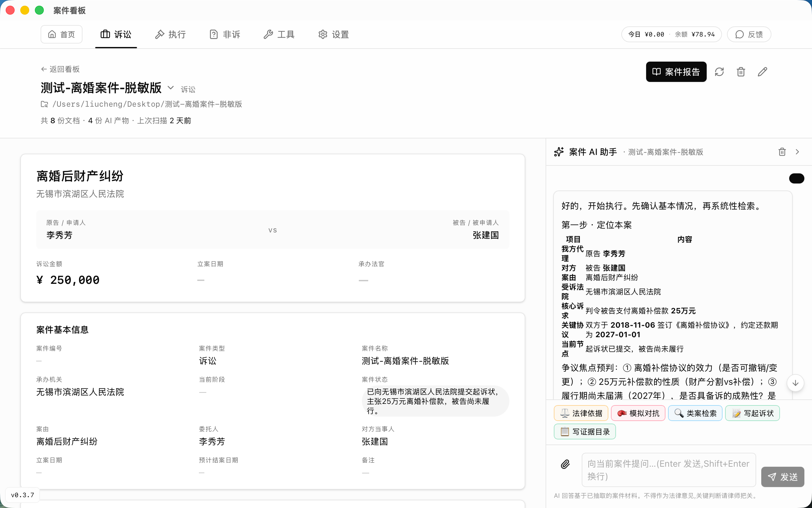Click the 反馈 feedback button
Viewport: 812px width, 508px height.
pyautogui.click(x=749, y=34)
